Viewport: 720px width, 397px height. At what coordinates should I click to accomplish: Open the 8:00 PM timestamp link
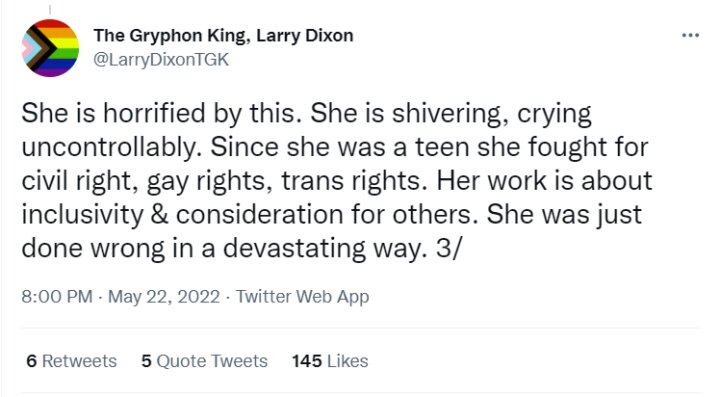click(57, 296)
